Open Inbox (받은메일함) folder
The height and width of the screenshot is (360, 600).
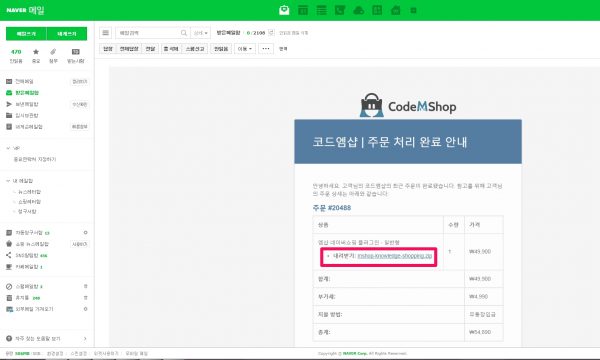(x=27, y=93)
